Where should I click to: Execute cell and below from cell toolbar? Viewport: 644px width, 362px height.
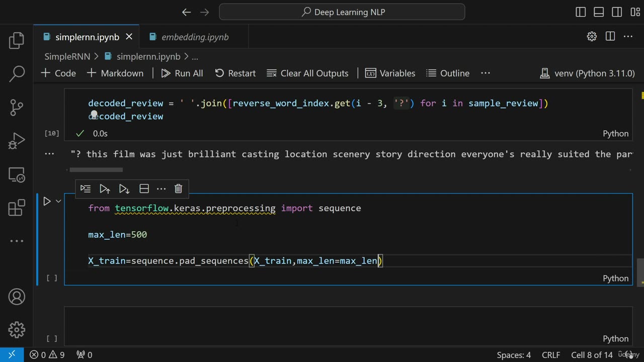click(124, 189)
